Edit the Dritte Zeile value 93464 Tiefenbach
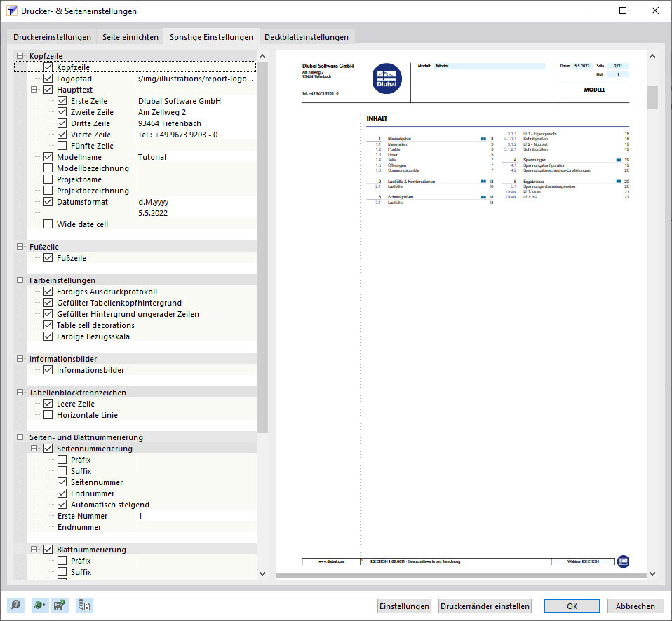Image resolution: width=672 pixels, height=621 pixels. pyautogui.click(x=196, y=123)
